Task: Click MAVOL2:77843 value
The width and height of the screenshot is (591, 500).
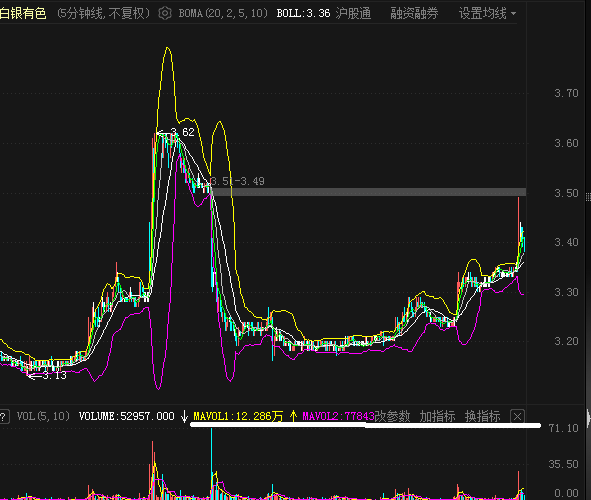Action: (338, 416)
